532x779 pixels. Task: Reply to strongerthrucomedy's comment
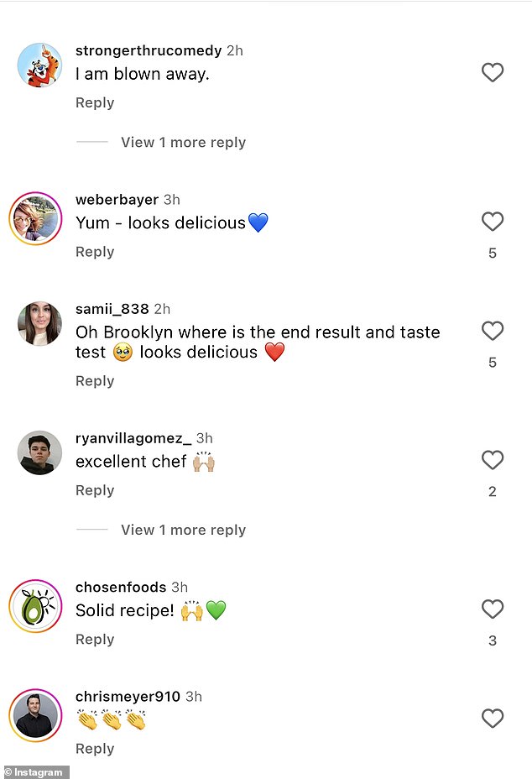pyautogui.click(x=95, y=103)
